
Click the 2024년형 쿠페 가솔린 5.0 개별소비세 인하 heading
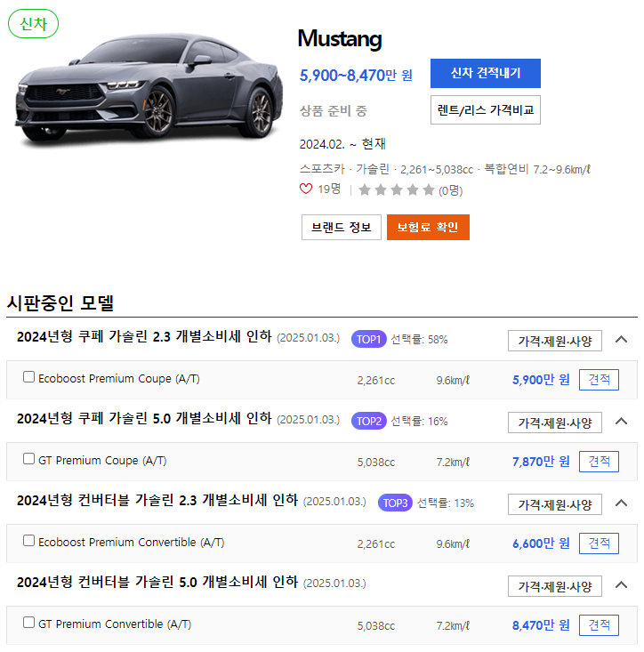tap(144, 418)
